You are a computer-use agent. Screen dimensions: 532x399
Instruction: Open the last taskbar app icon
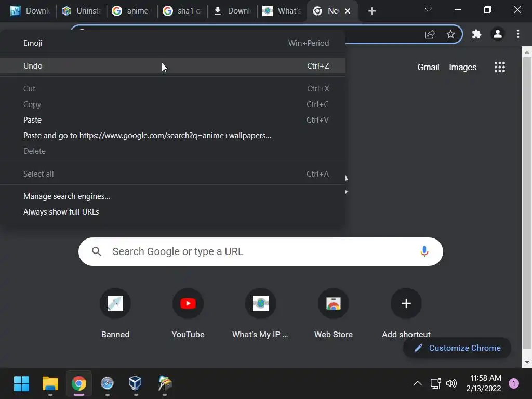point(165,384)
